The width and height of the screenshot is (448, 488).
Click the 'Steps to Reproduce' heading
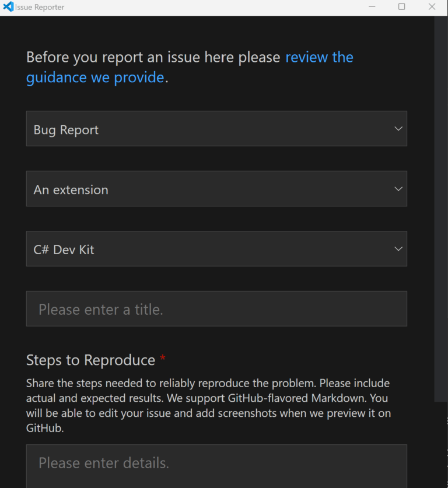(90, 360)
